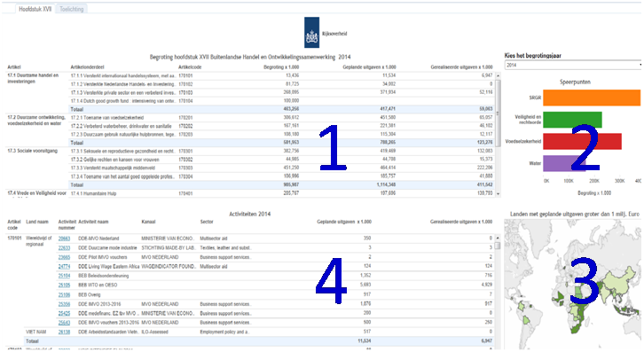Click activity name DDE-MVO Nederland
The width and height of the screenshot is (644, 352).
[98, 239]
